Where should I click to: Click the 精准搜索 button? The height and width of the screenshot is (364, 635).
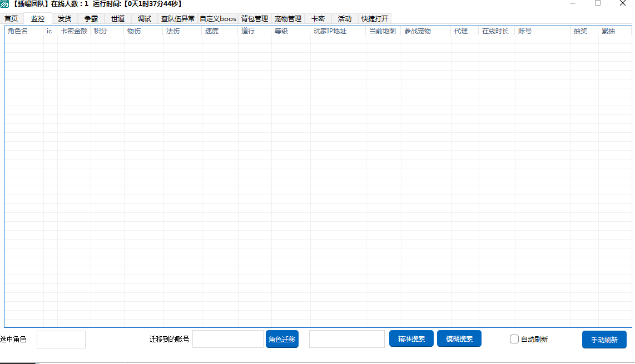tap(411, 338)
